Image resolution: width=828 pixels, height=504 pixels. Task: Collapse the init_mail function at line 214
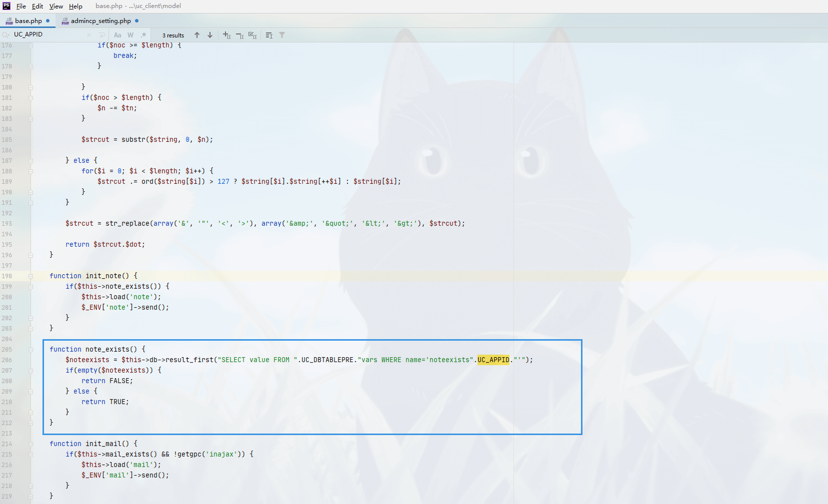(31, 444)
